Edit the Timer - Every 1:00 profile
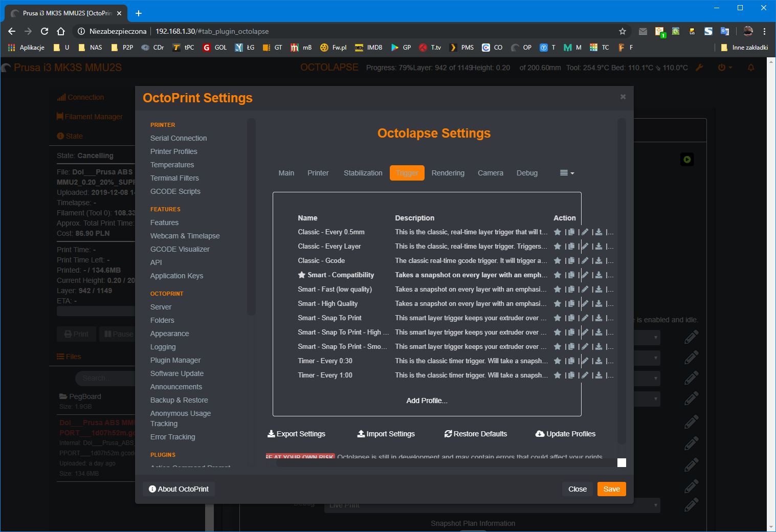 tap(585, 375)
